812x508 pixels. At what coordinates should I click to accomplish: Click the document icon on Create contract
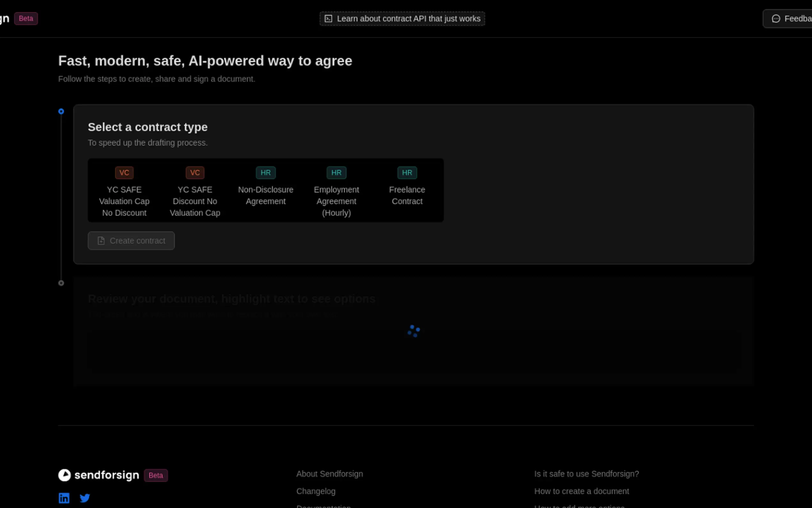coord(101,241)
